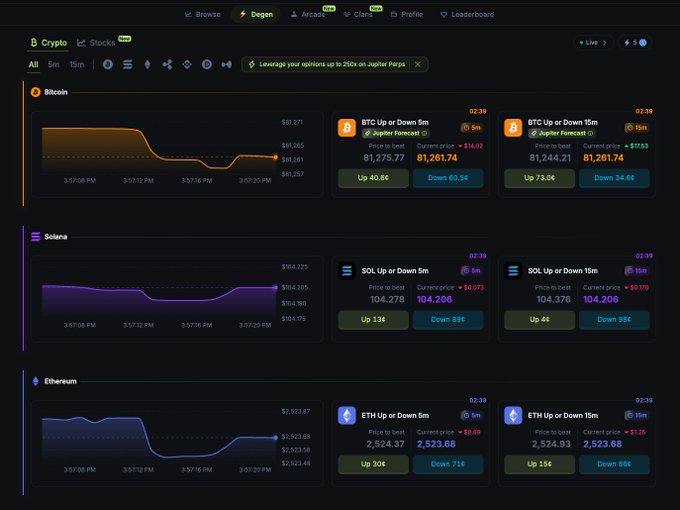Viewport: 680px width, 510px height.
Task: Filter markets by XRP nodes icon
Action: (167, 65)
